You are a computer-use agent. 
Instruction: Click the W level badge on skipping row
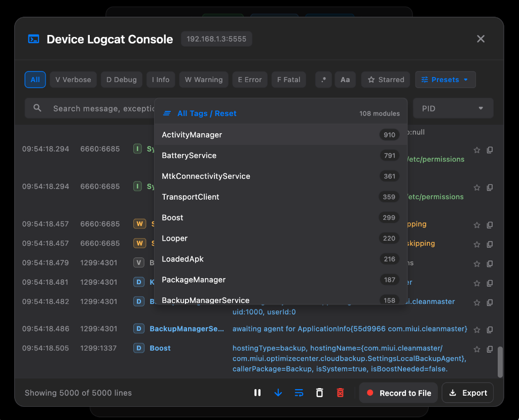139,243
